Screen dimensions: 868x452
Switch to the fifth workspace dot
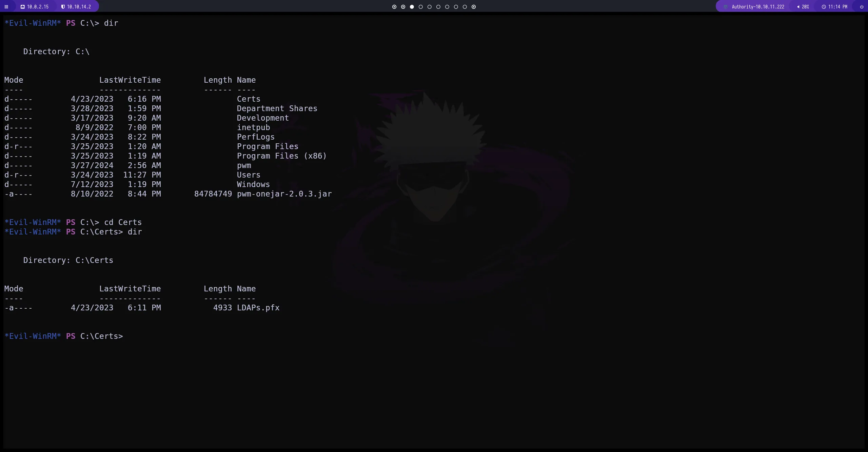point(429,7)
